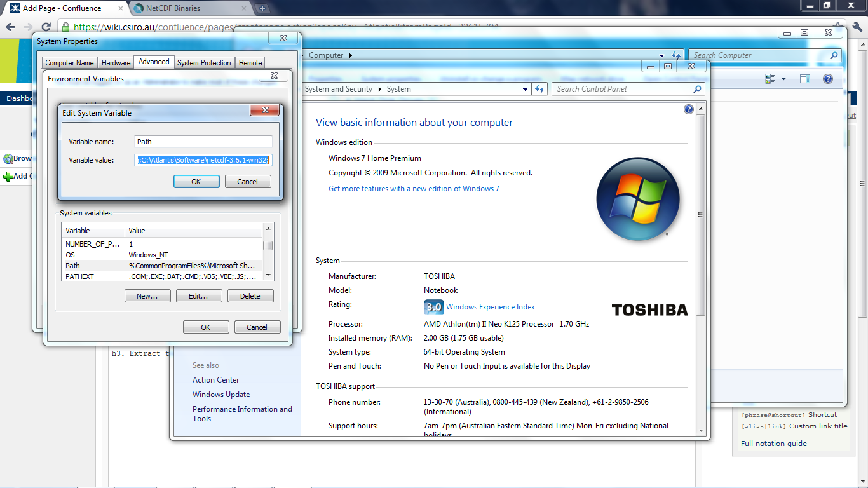868x488 pixels.
Task: Switch to the NetCDF Binaries browser tab
Action: (172, 8)
